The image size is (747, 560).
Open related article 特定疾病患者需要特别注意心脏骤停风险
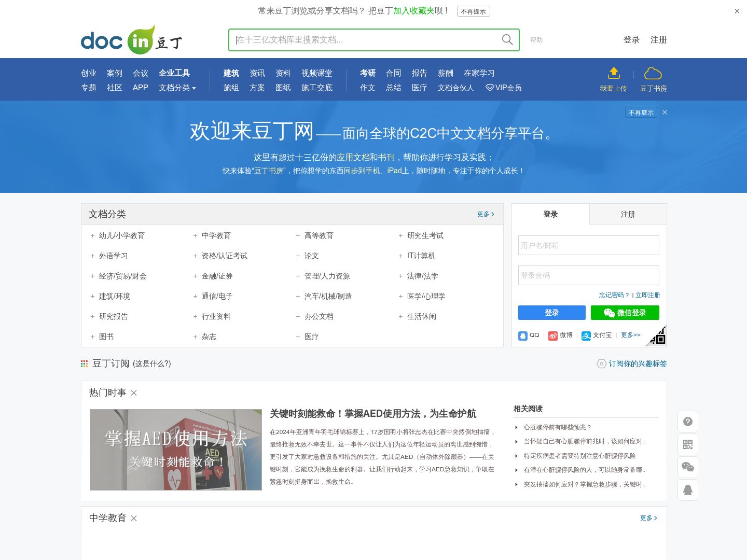[580, 456]
